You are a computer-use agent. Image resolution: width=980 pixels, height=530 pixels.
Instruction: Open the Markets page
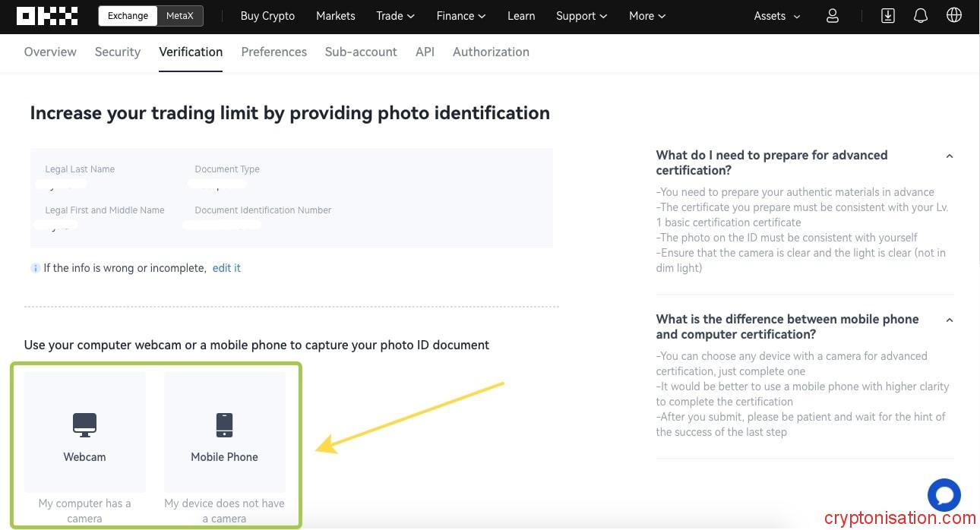pos(335,16)
